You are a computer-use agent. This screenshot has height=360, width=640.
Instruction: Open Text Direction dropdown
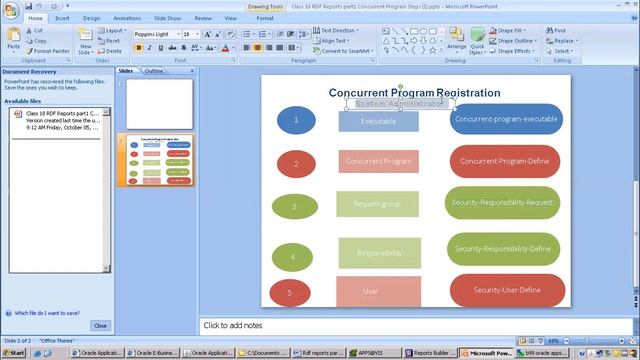coord(336,30)
